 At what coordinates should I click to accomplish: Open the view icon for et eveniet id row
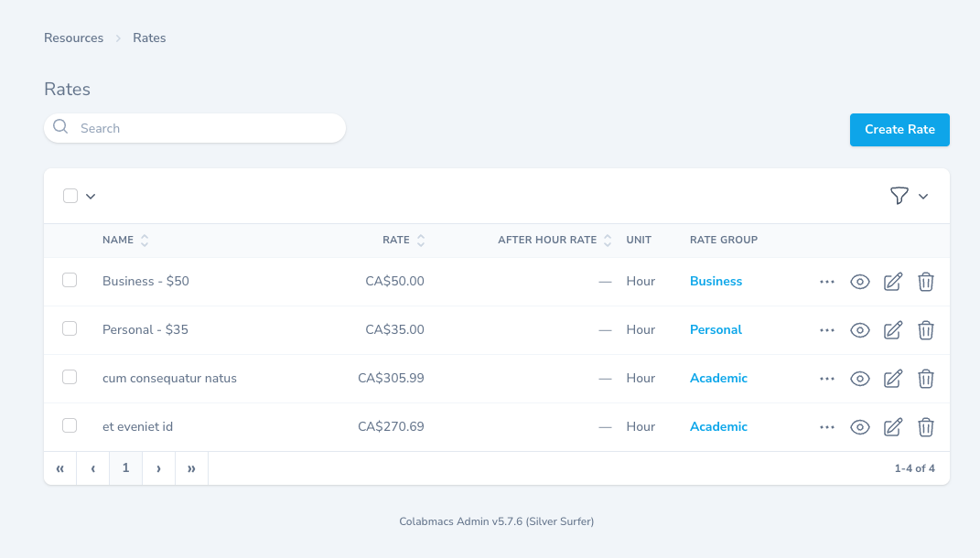pos(859,426)
